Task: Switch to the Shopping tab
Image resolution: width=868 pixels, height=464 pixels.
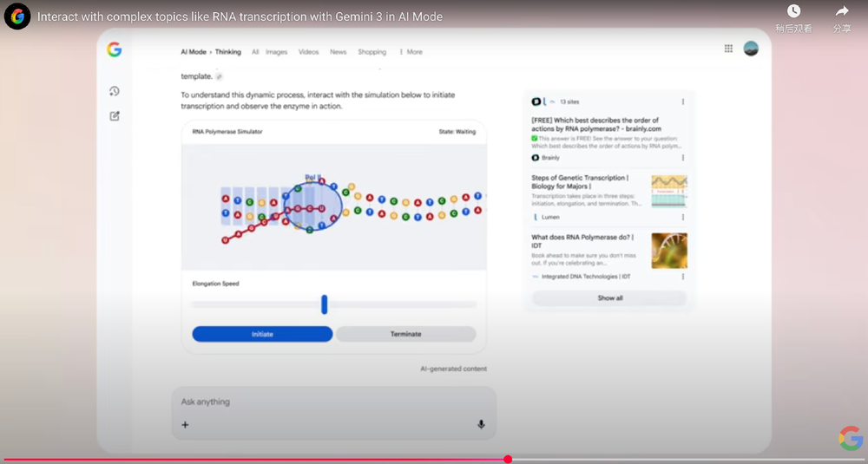Action: click(372, 52)
